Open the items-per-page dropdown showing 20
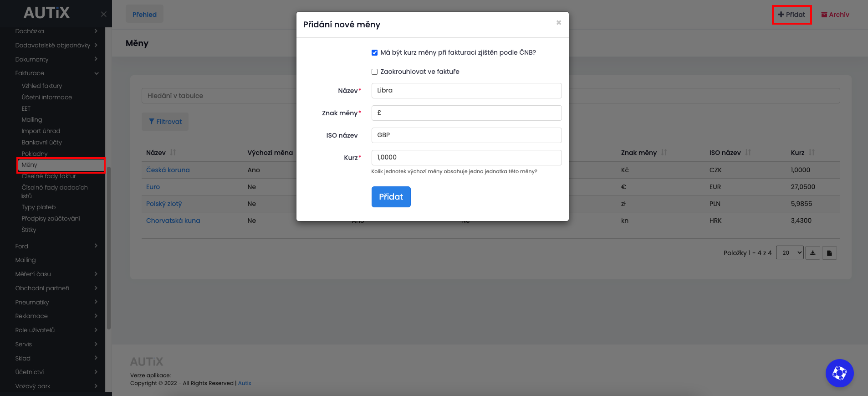The height and width of the screenshot is (396, 868). pyautogui.click(x=790, y=253)
